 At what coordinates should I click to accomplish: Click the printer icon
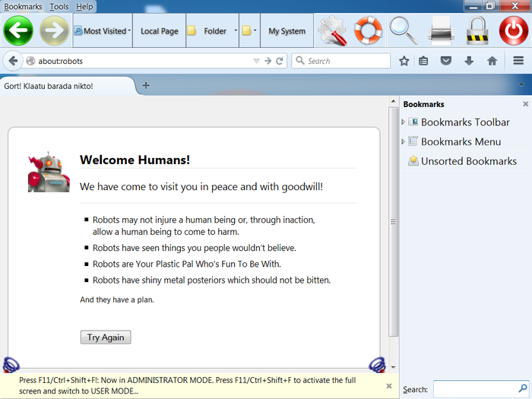pyautogui.click(x=441, y=31)
